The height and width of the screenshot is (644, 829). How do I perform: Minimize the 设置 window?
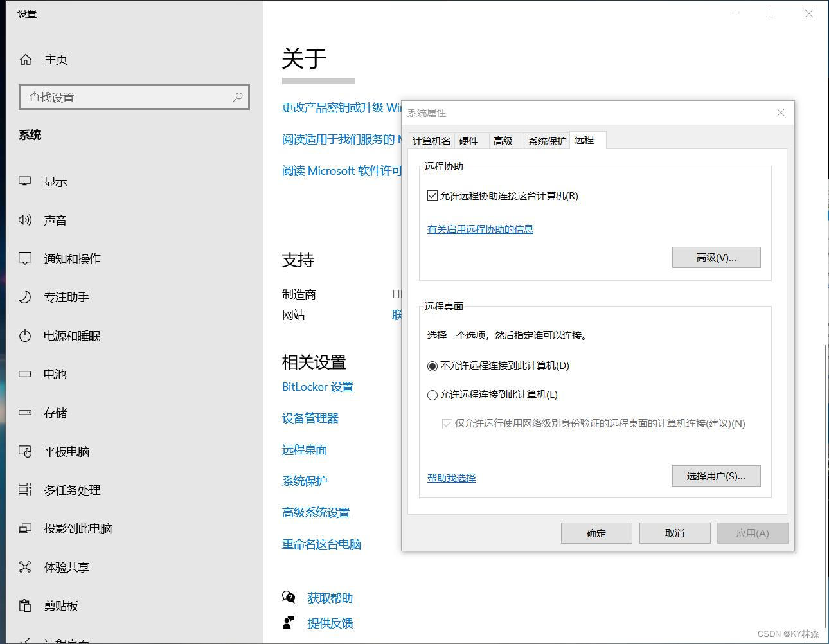[x=736, y=13]
